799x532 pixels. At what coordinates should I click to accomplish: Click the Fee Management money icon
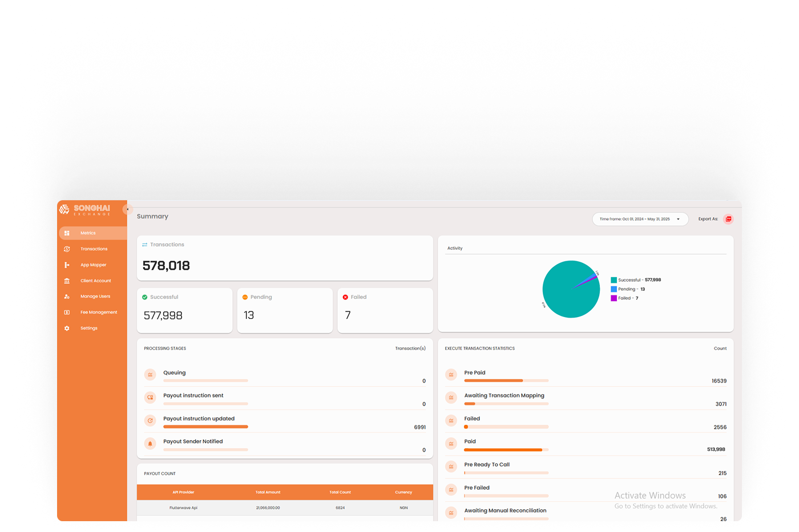coord(67,312)
